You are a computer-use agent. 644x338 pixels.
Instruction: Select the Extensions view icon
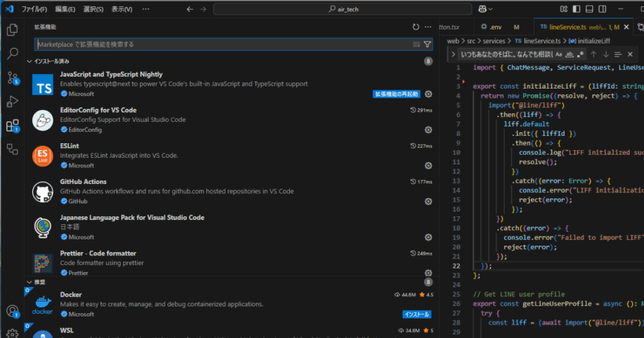click(13, 126)
